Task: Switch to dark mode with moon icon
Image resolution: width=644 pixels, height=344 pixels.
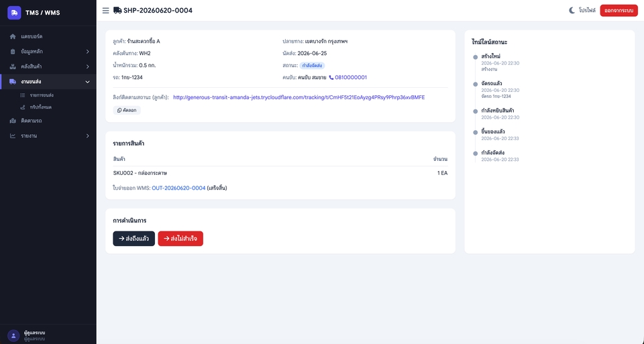Action: click(x=572, y=10)
